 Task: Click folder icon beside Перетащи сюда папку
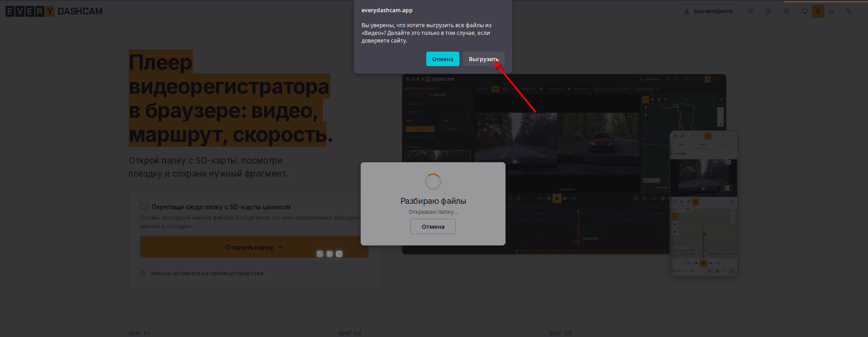coord(144,207)
